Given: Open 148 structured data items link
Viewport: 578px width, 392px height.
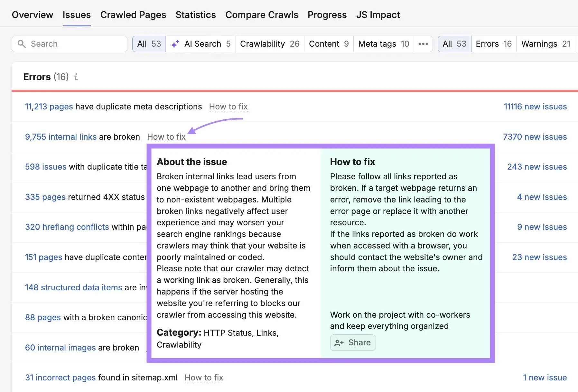Looking at the screenshot, I should coord(74,287).
